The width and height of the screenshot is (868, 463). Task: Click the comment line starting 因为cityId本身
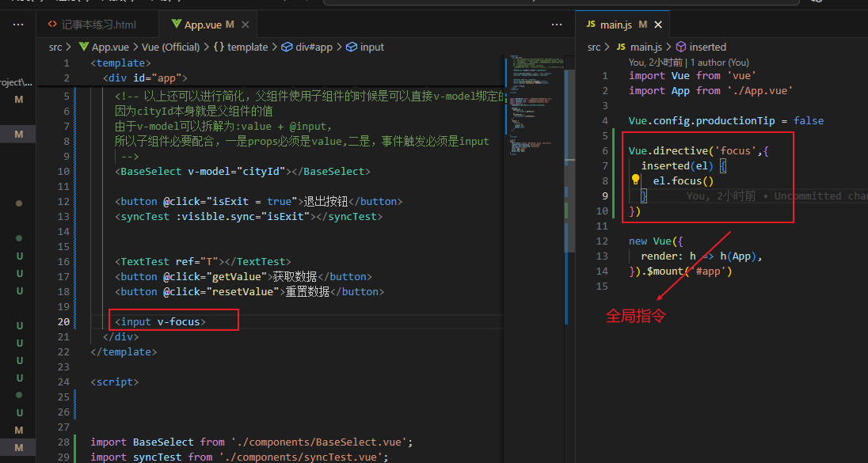194,111
